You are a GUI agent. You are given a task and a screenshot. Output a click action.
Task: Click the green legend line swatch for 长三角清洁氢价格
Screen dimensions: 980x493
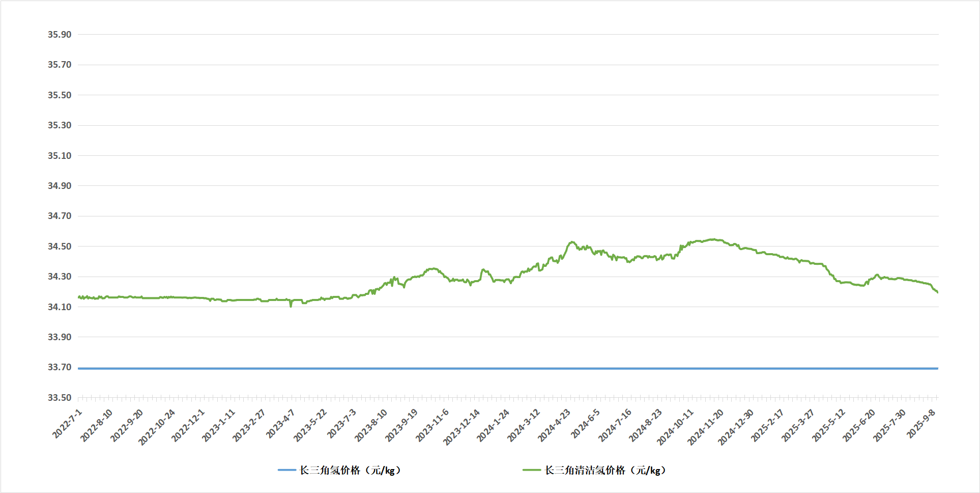[532, 470]
